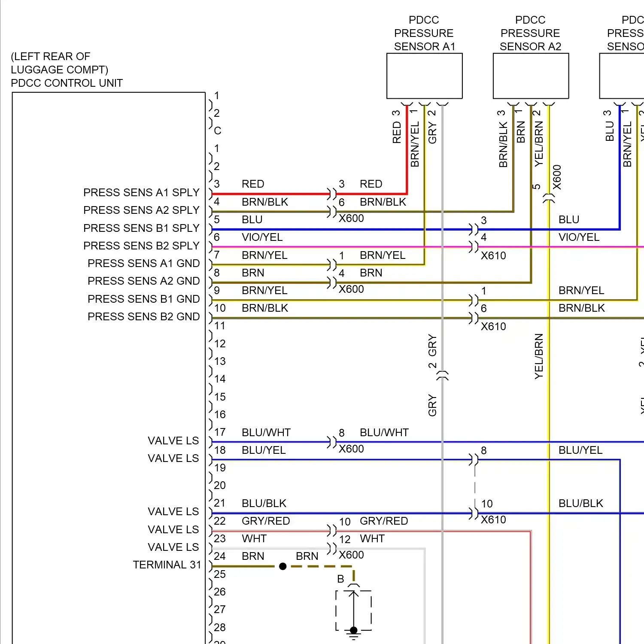Select the PRESS SENS A2 GND label

(144, 281)
